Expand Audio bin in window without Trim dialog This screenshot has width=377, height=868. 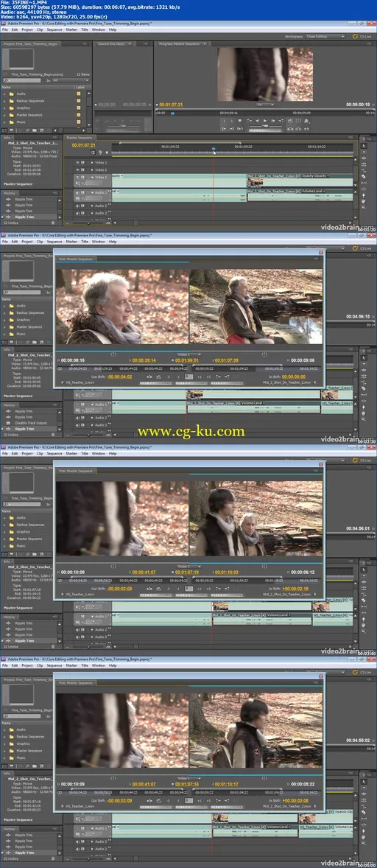coord(4,94)
